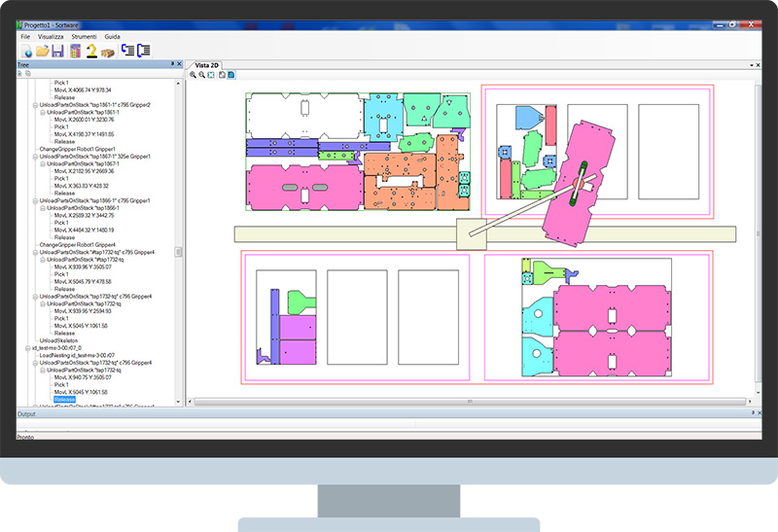Click the pallet stack toolbar icon
Screen dimensions: 778x532
[x=107, y=51]
